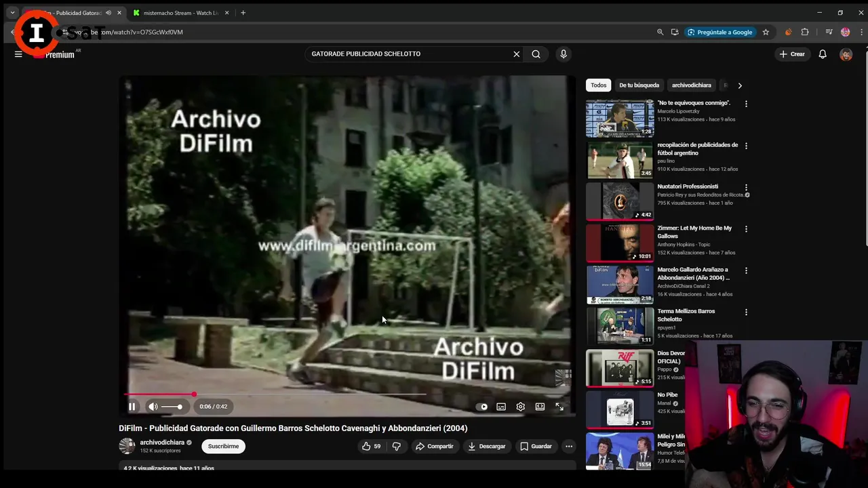The height and width of the screenshot is (488, 868).
Task: Open the YouTube account avatar menu
Action: [846, 54]
